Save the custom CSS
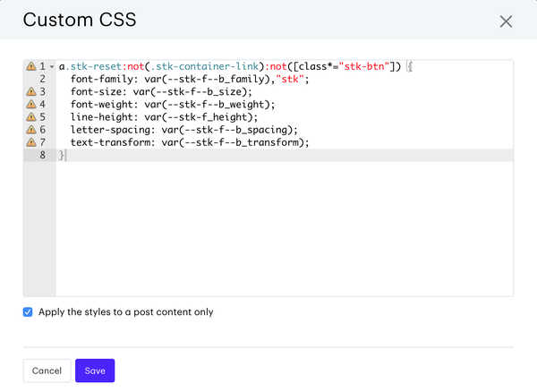 pos(95,371)
